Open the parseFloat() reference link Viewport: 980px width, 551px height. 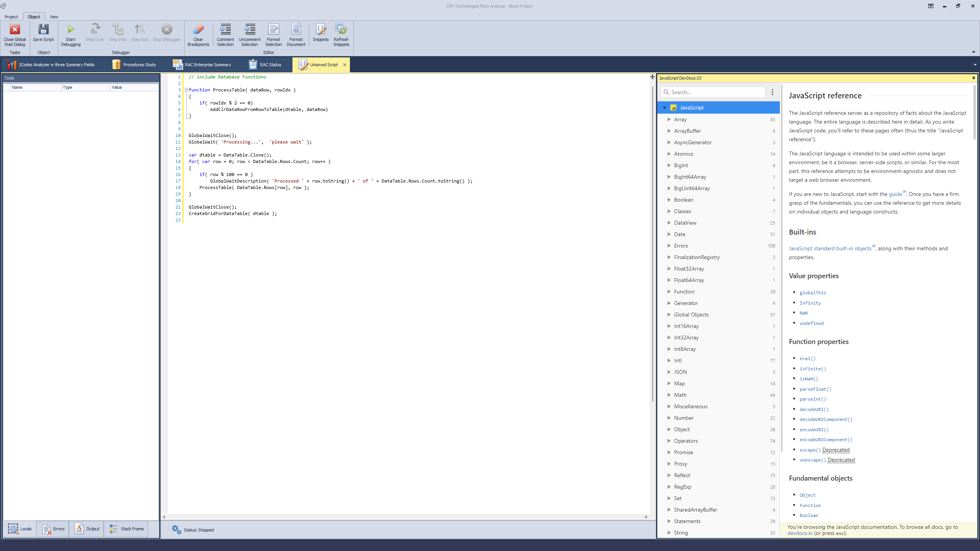point(815,389)
